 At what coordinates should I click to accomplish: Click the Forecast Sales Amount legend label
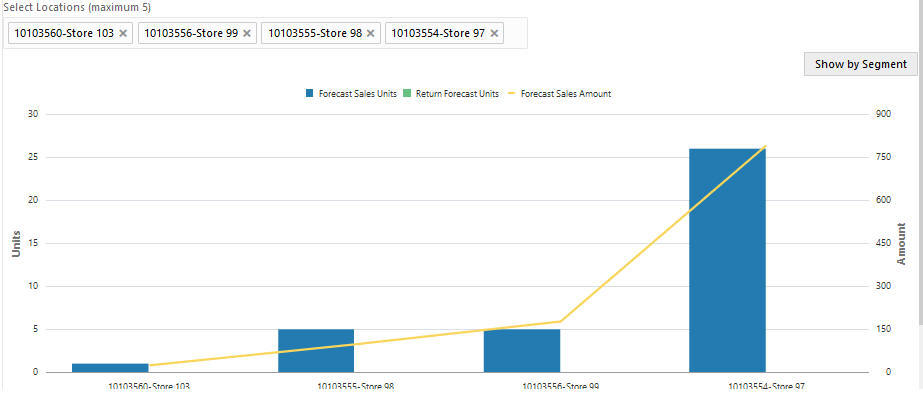coord(566,94)
